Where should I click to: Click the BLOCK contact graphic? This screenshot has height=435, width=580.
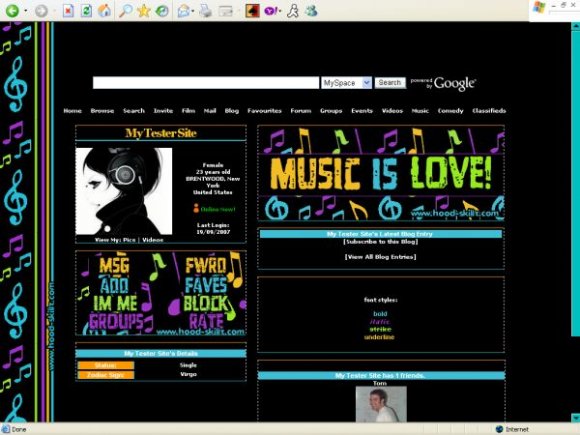[206, 303]
